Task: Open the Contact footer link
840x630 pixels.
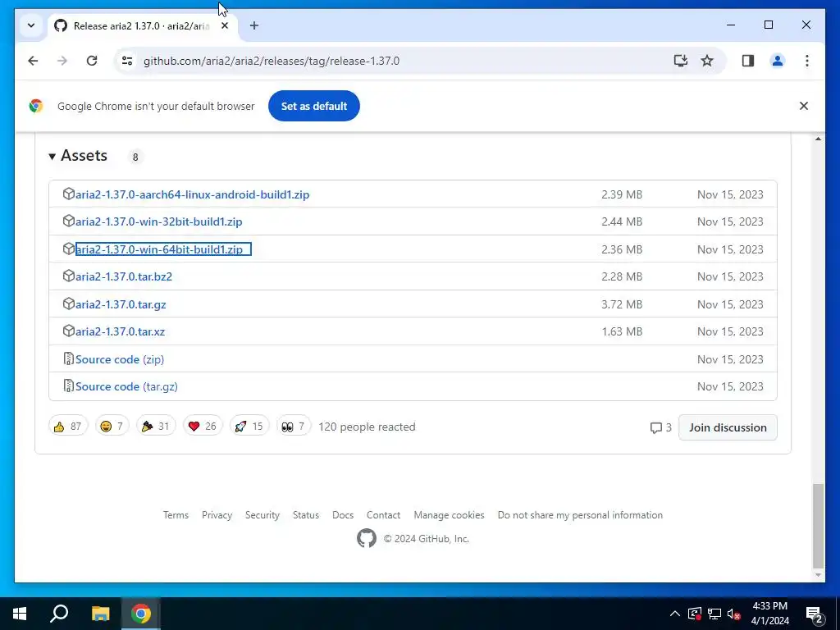Action: click(x=384, y=515)
